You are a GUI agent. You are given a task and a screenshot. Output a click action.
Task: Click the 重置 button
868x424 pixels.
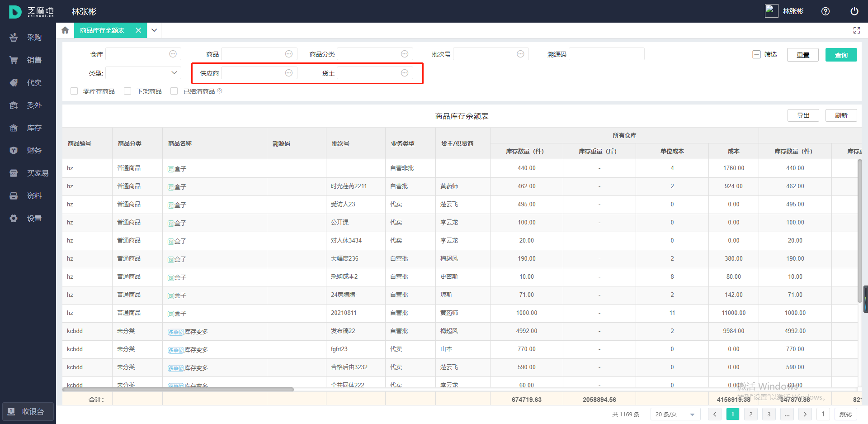[x=803, y=55]
